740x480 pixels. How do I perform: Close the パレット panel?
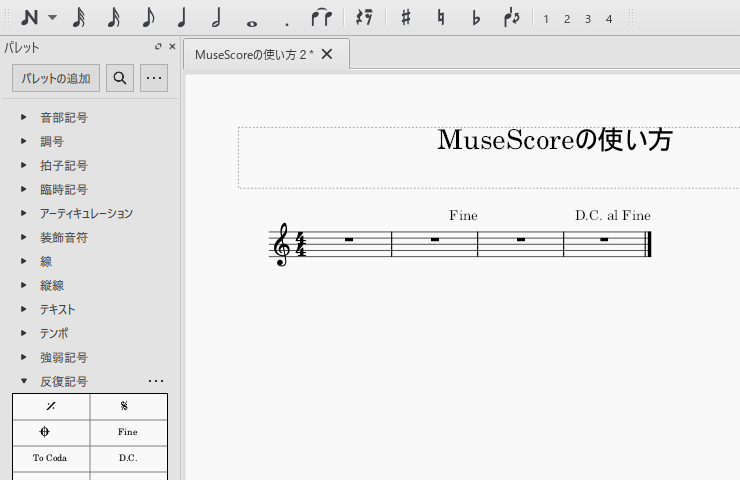tap(172, 46)
